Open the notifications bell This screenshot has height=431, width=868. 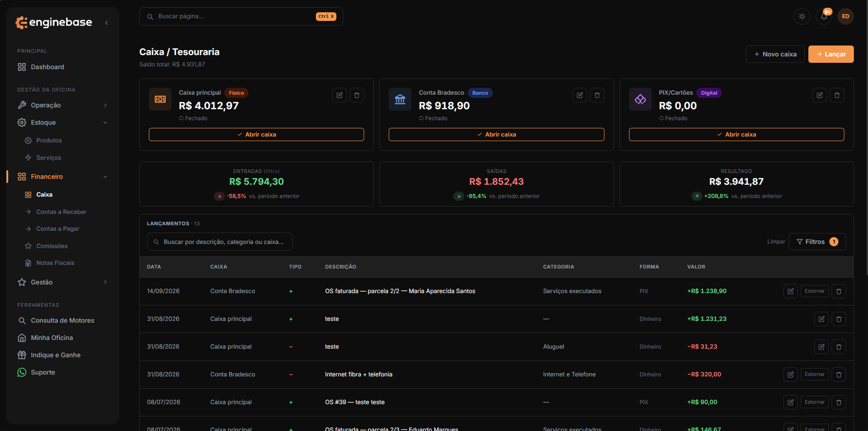click(824, 16)
